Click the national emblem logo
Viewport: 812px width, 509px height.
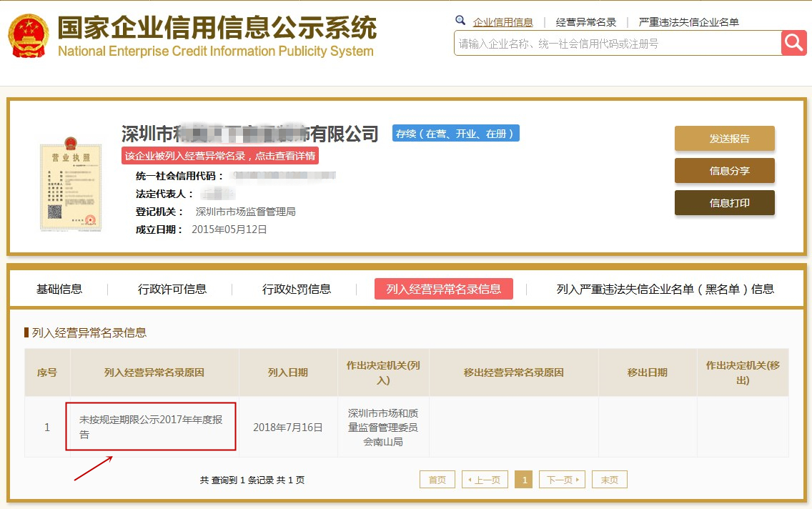point(29,36)
